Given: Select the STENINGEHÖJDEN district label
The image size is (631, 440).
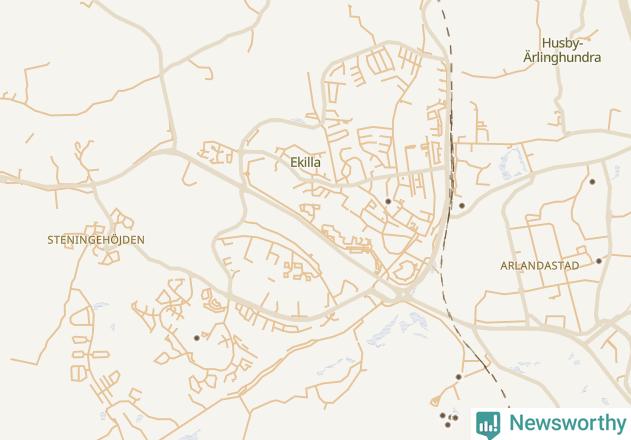Looking at the screenshot, I should point(96,240).
